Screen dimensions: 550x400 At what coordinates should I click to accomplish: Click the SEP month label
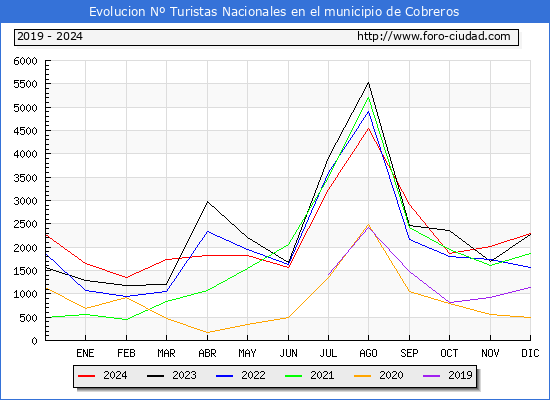click(x=409, y=353)
